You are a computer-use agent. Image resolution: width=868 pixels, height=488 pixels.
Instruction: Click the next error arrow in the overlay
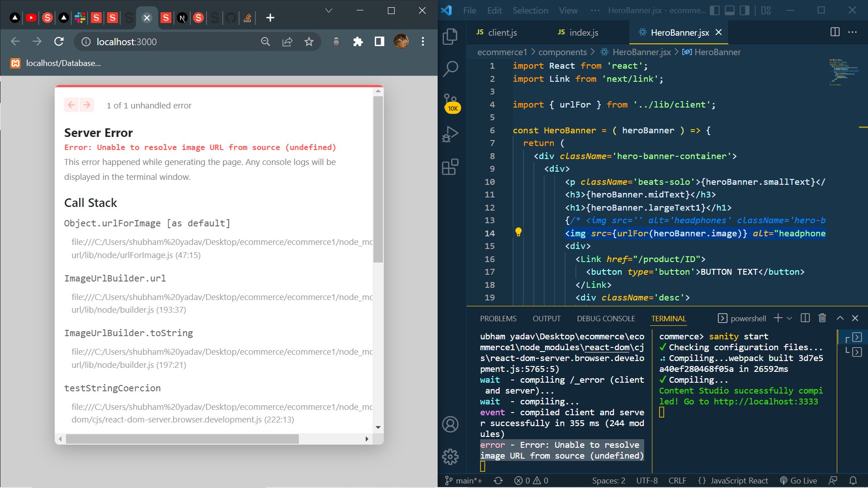tap(86, 105)
